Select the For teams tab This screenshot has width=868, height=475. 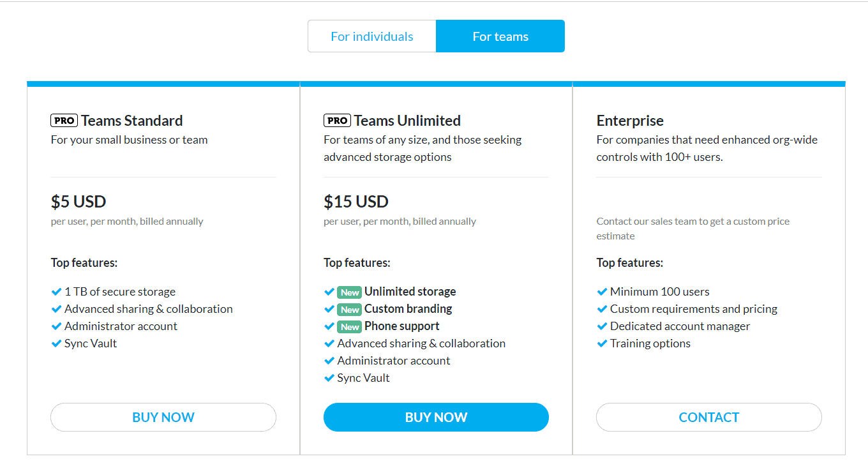point(500,36)
